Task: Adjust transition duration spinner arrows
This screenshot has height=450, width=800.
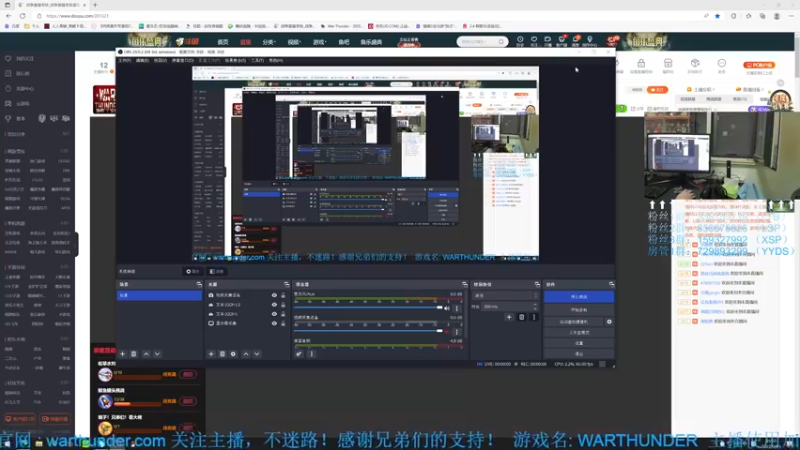Action: (x=535, y=306)
